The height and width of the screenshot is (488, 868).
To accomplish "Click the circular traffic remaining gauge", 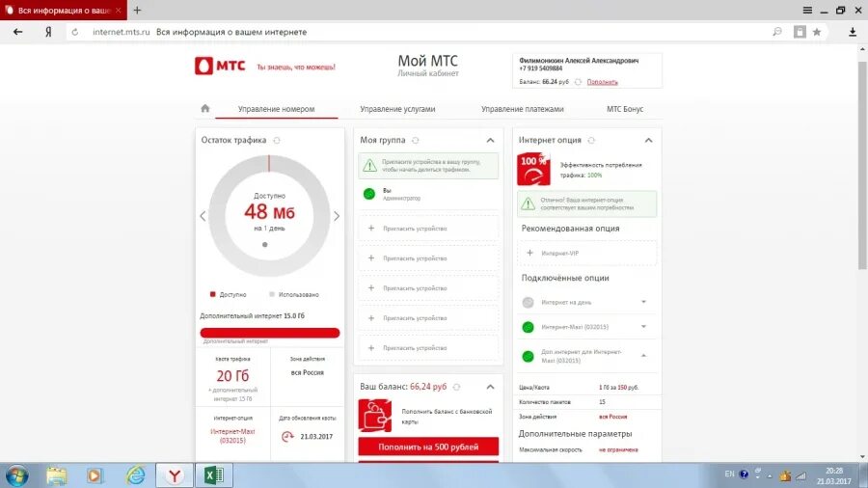I will (270, 216).
